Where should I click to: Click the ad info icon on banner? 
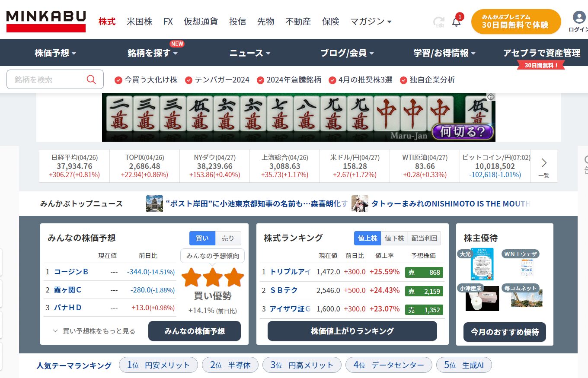pyautogui.click(x=491, y=97)
